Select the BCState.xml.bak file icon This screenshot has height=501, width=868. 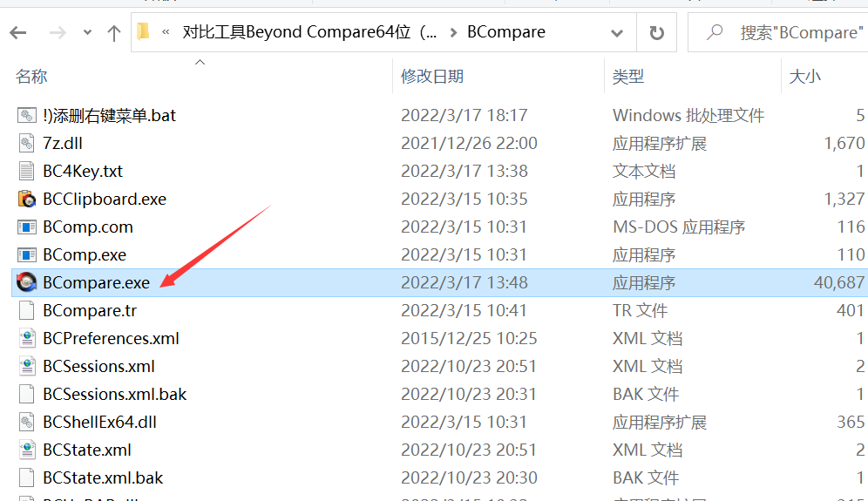click(26, 477)
